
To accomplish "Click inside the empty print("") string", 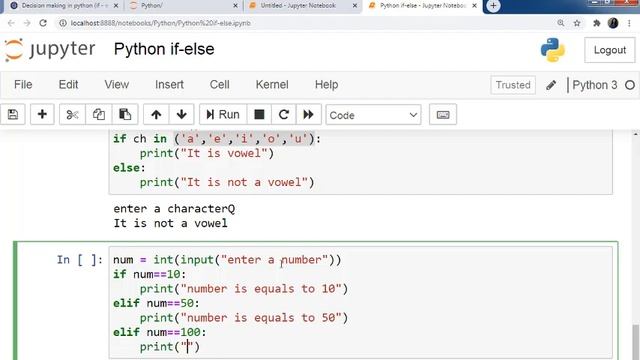I will click(x=187, y=347).
